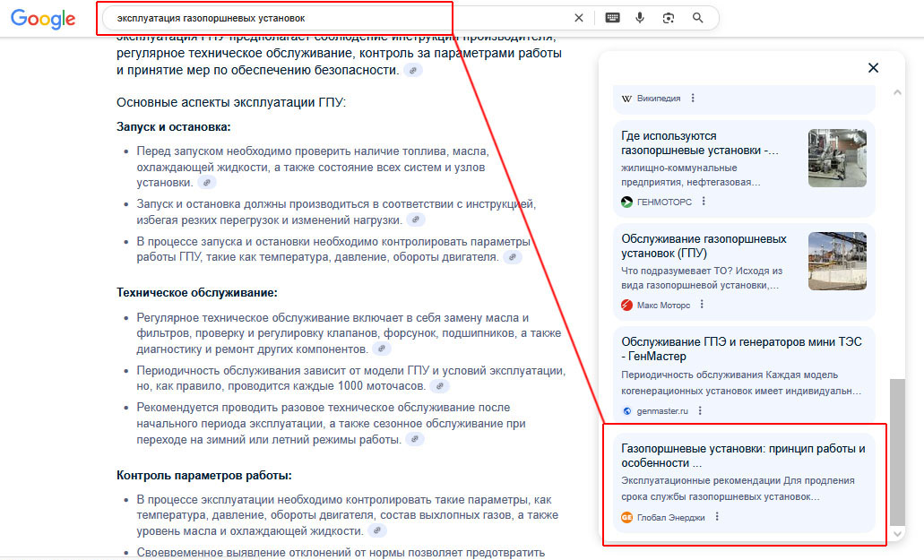The image size is (924, 560).
Task: Close the sources side panel
Action: point(873,68)
